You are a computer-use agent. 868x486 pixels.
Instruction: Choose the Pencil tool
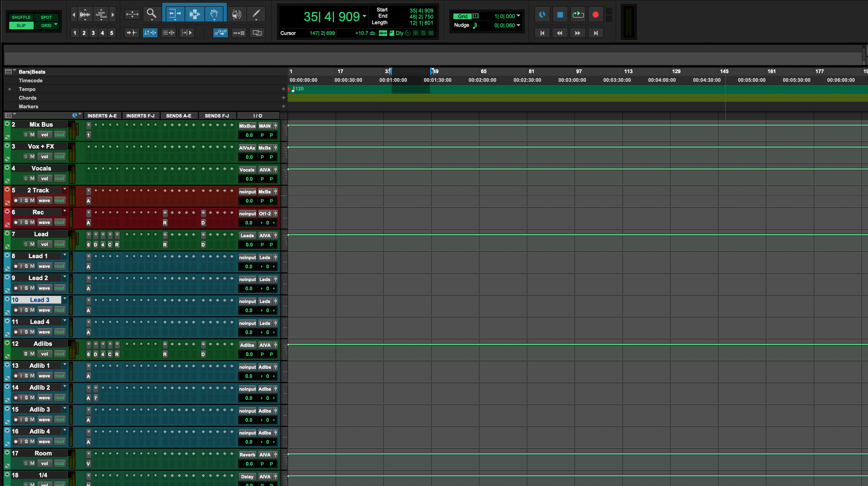coord(256,14)
